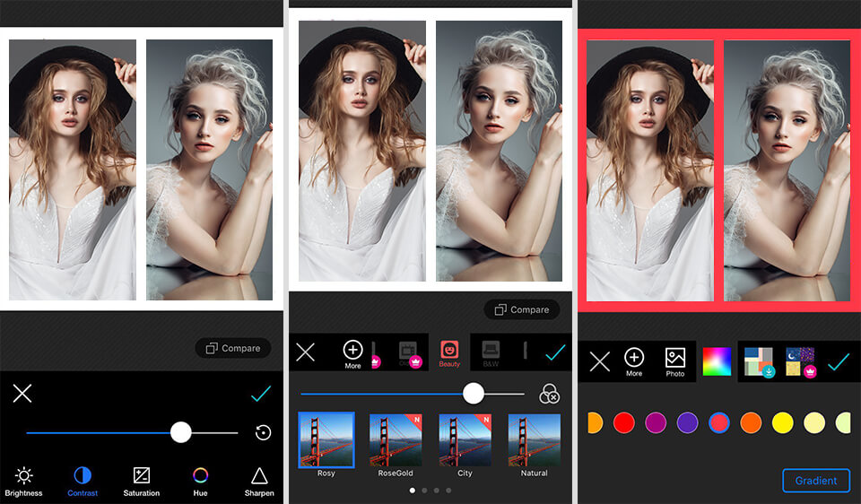The image size is (861, 504).
Task: Apply filter with the cyan checkmark
Action: pos(556,352)
